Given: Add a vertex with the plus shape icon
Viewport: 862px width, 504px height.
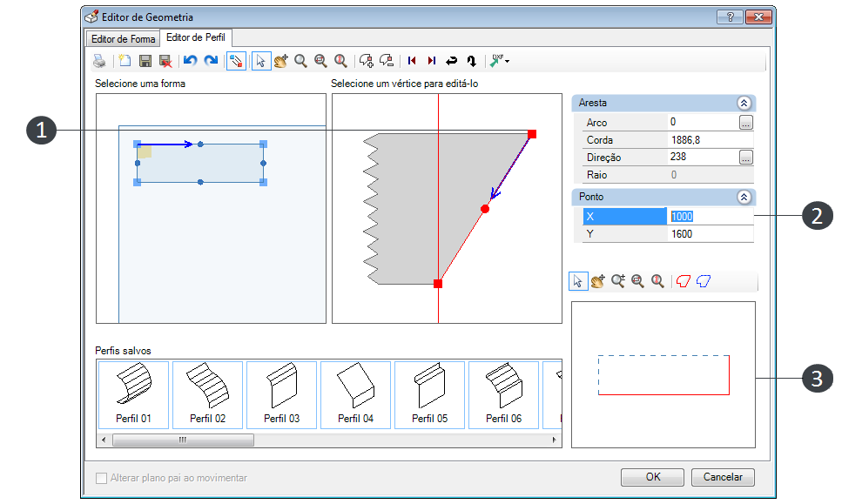Looking at the screenshot, I should coord(366,61).
